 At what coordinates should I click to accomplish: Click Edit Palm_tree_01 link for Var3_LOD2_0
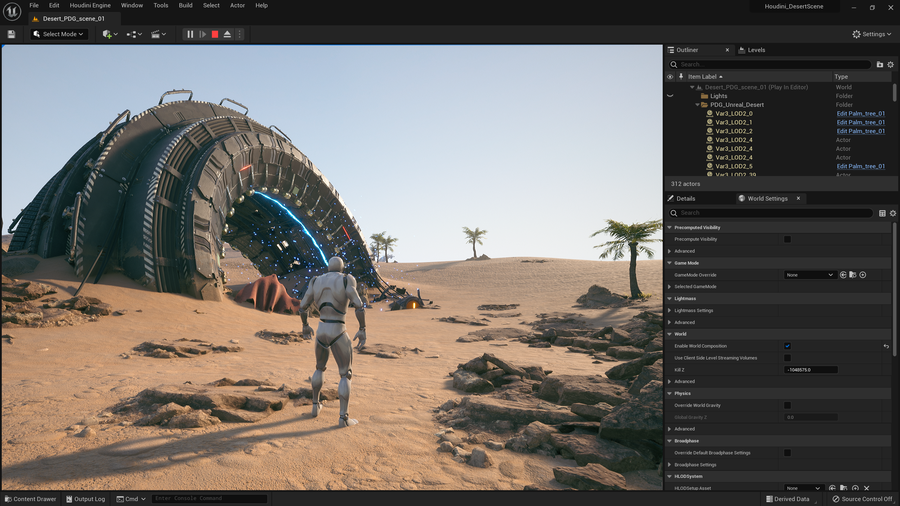[860, 114]
